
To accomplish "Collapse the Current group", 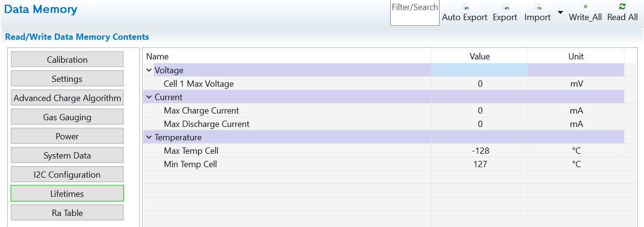I will [149, 97].
